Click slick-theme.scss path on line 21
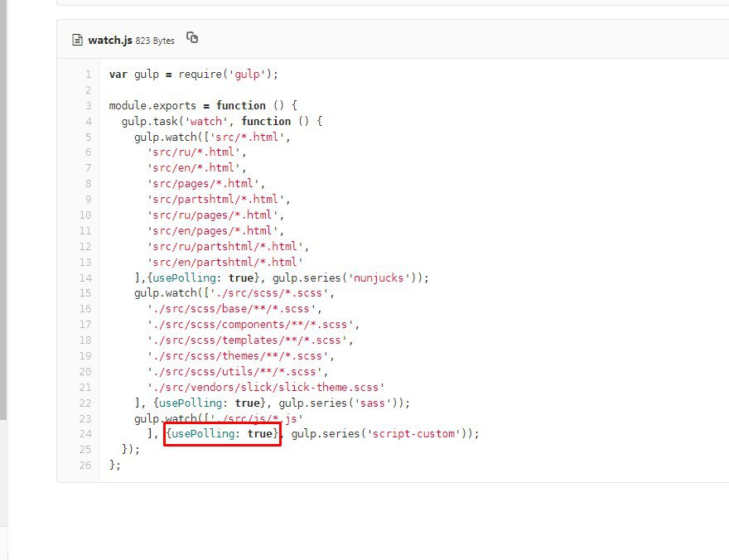The width and height of the screenshot is (729, 560). click(x=265, y=388)
